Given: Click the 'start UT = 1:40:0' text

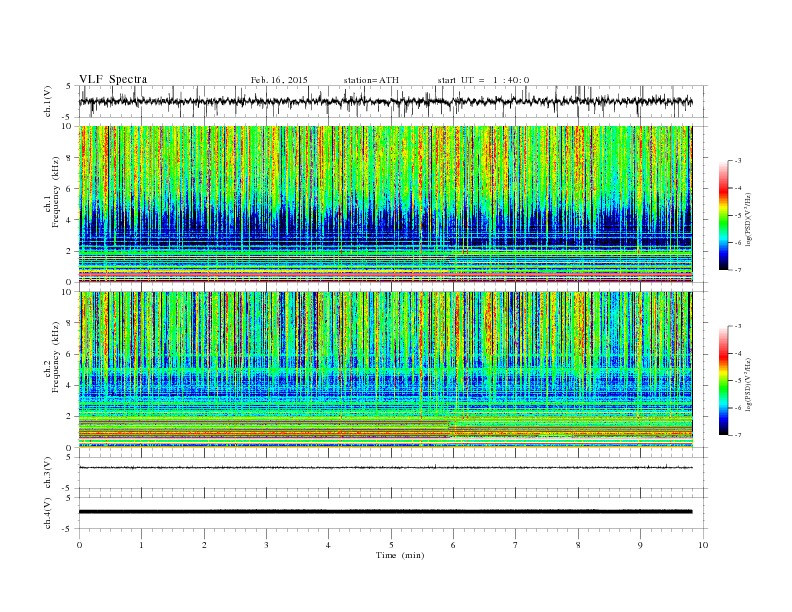Looking at the screenshot, I should (483, 80).
